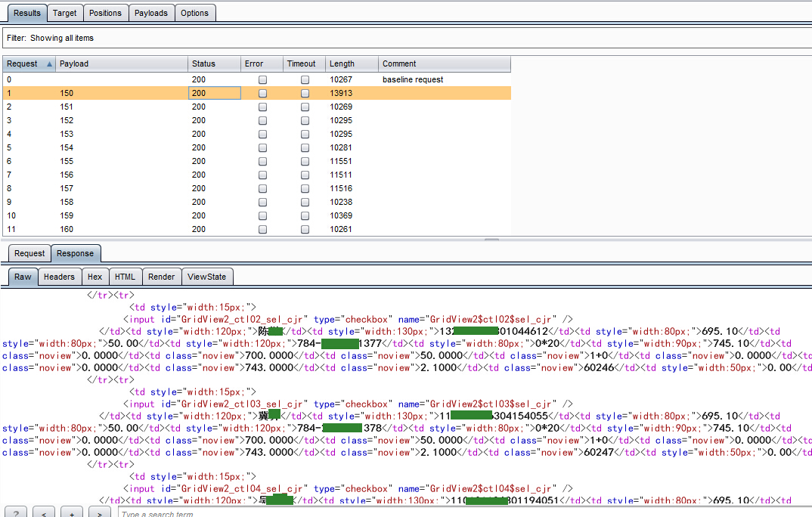The width and height of the screenshot is (812, 517).
Task: Sort by Request column header
Action: point(29,63)
